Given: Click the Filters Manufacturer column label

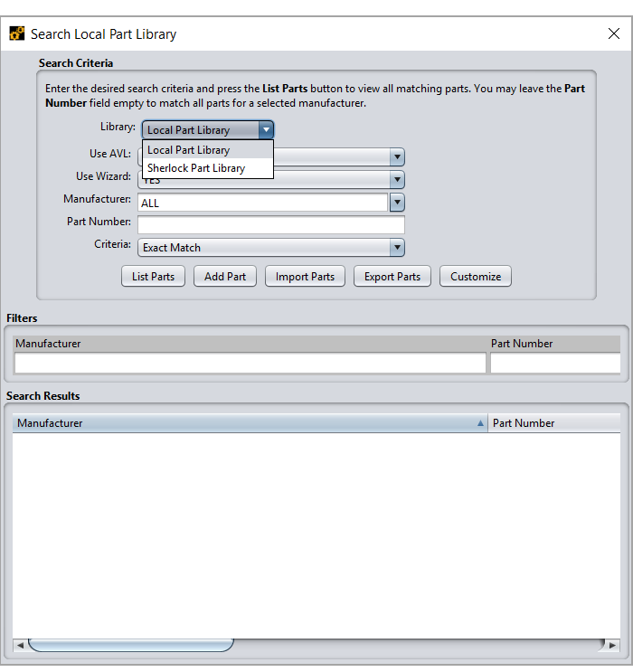Looking at the screenshot, I should tap(48, 344).
